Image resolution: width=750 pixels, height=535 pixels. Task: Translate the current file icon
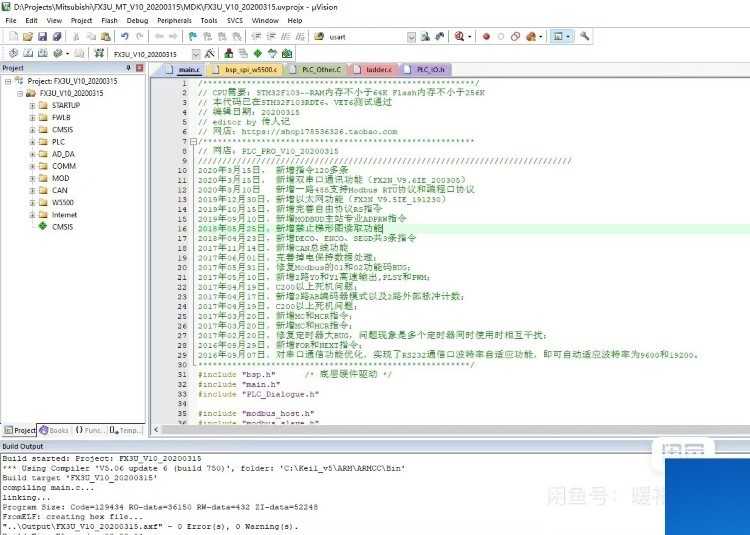pos(13,54)
